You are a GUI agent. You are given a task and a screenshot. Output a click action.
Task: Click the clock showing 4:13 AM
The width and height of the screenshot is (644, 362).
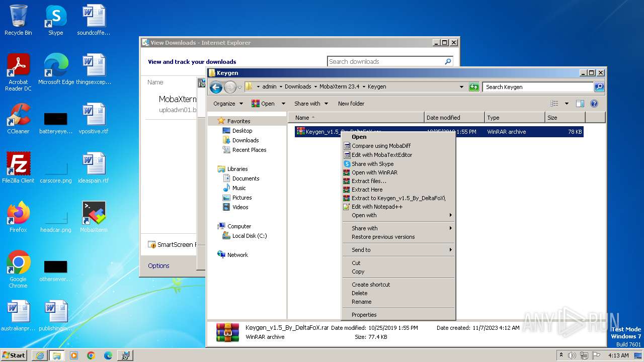(x=618, y=355)
